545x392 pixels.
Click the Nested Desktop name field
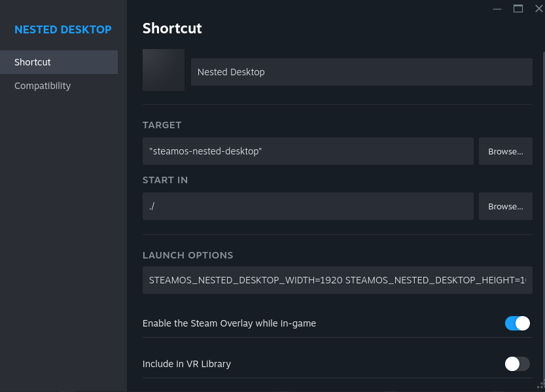coord(361,72)
